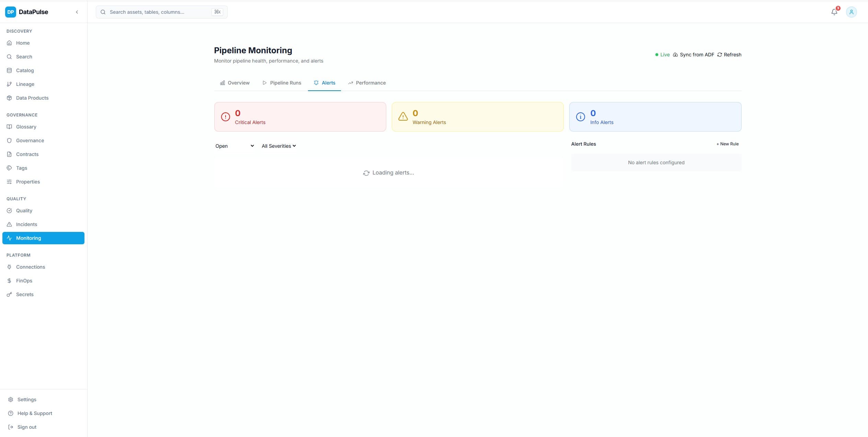Open the Performance tab
Viewport: 868px width, 437px height.
[370, 83]
